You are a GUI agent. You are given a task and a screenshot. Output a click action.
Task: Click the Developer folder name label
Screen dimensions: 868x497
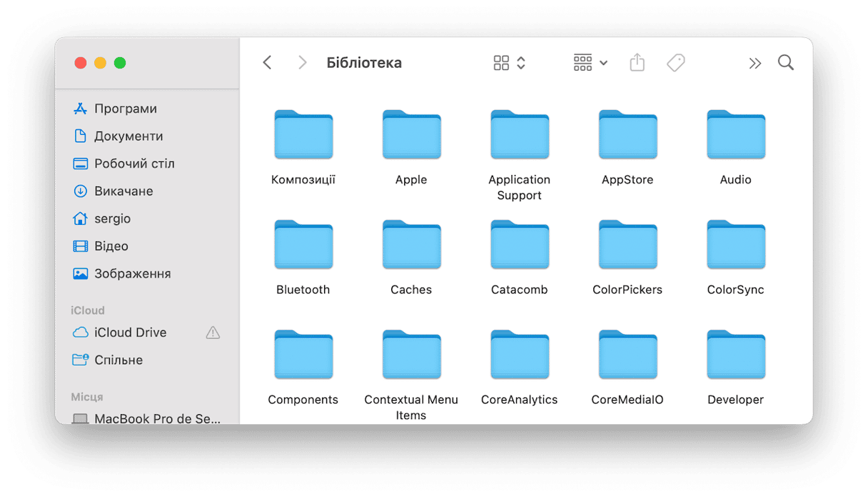[736, 400]
